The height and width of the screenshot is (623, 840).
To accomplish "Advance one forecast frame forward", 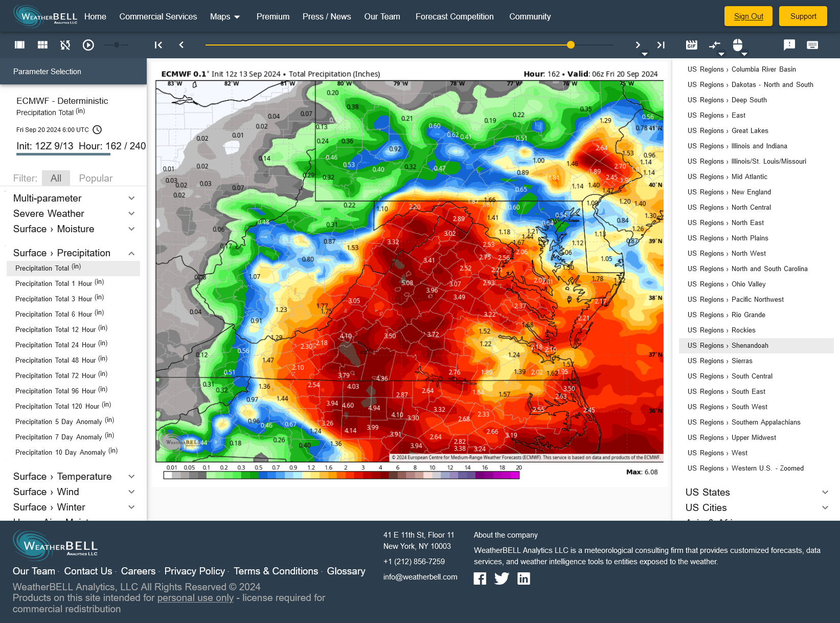I will (x=638, y=45).
